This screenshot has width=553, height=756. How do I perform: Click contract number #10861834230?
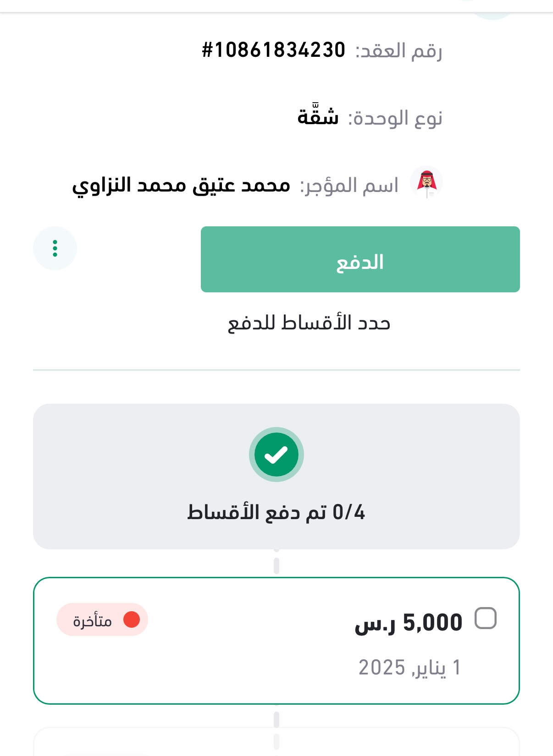pos(273,49)
